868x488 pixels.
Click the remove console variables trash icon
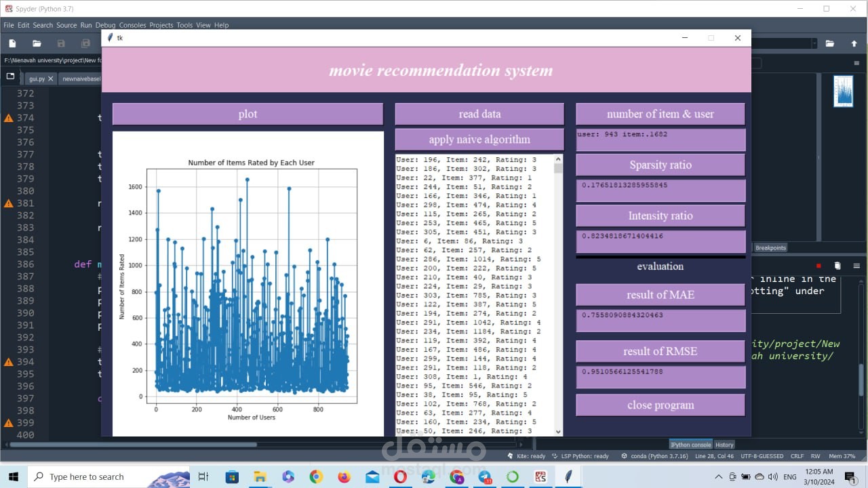837,266
